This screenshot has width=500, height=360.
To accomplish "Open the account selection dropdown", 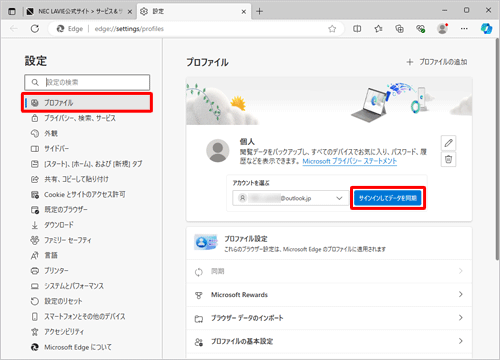I will tap(290, 198).
